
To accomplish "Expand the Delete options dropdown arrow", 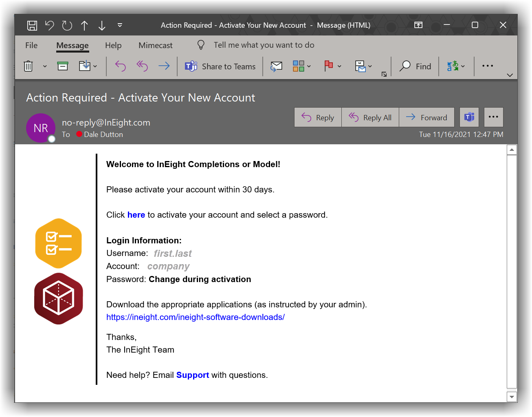I will point(45,66).
